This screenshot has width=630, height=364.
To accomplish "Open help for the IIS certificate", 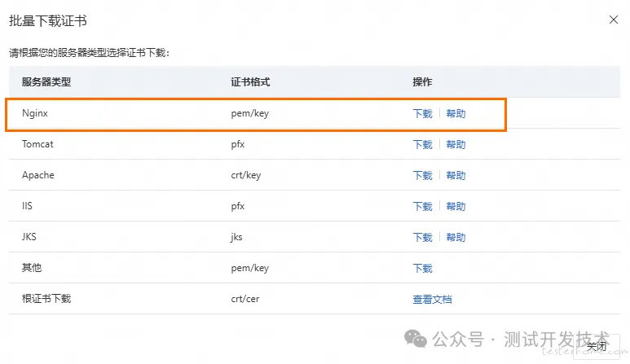I will [x=456, y=206].
